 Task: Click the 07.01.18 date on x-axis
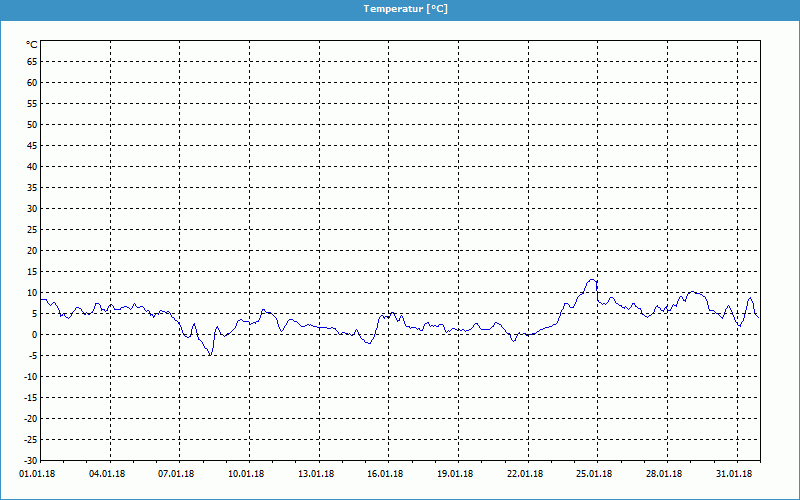click(x=177, y=474)
